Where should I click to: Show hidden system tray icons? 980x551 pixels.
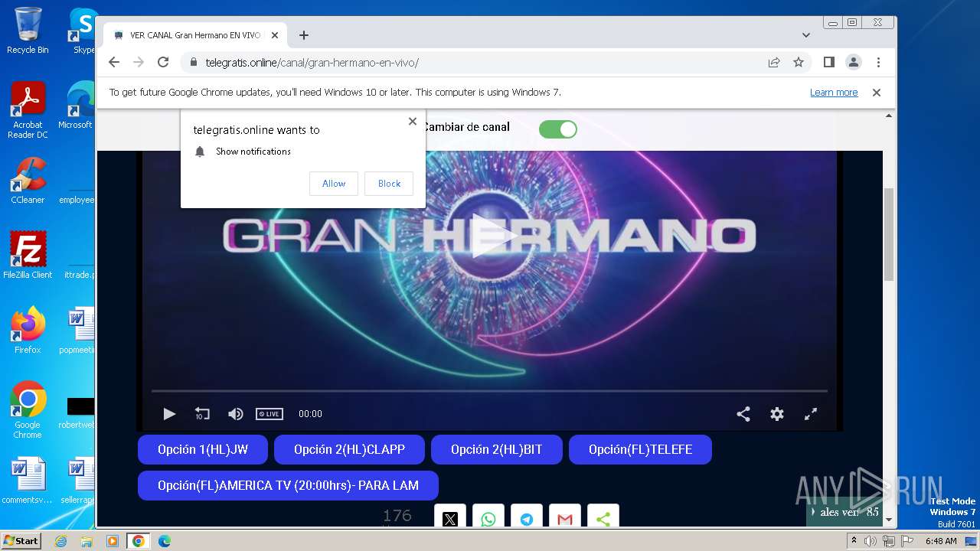(x=854, y=541)
